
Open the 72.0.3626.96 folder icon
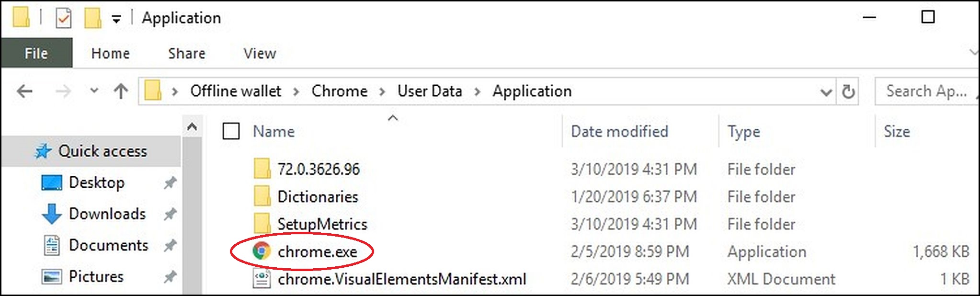pyautogui.click(x=262, y=169)
